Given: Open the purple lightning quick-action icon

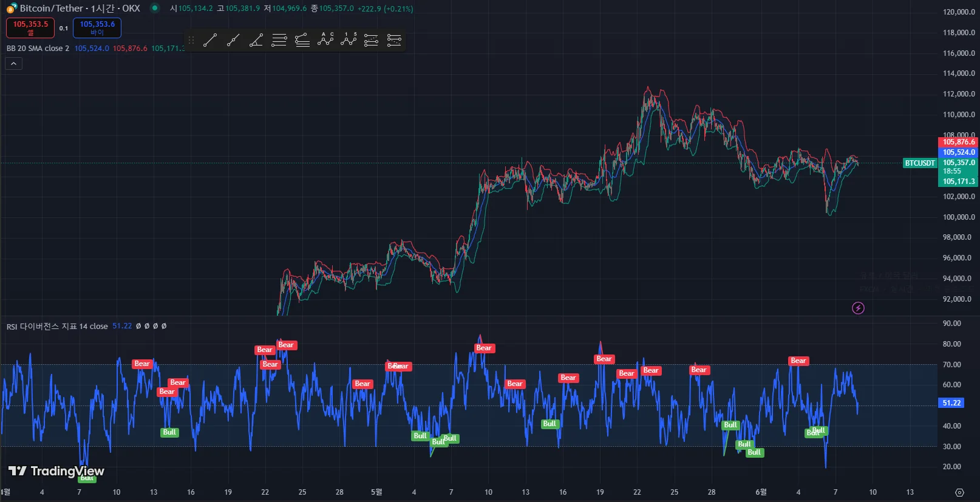Looking at the screenshot, I should pyautogui.click(x=858, y=308).
